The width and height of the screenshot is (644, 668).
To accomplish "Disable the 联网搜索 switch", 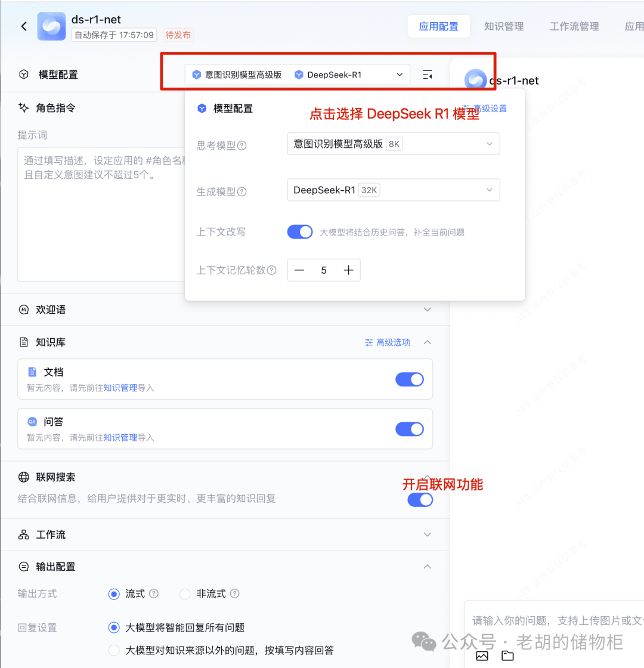I will [420, 500].
